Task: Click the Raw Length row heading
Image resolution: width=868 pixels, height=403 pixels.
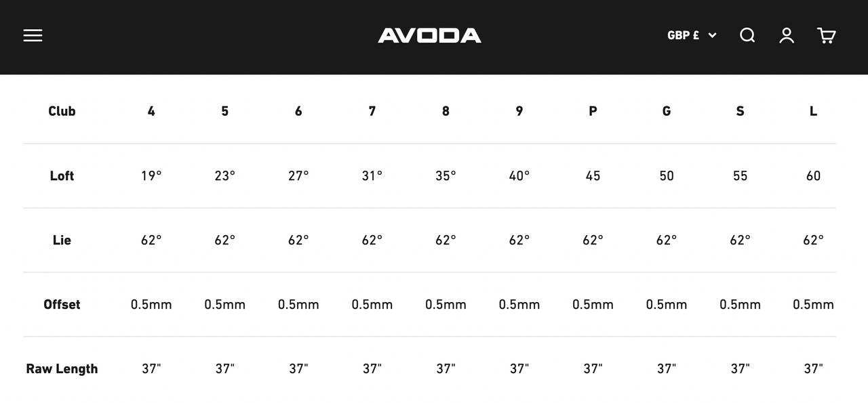Action: [62, 368]
